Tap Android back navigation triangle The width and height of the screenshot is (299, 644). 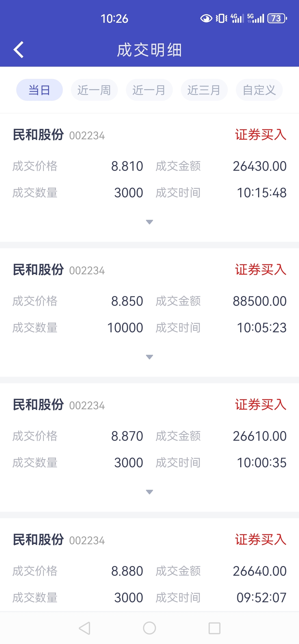pos(84,628)
